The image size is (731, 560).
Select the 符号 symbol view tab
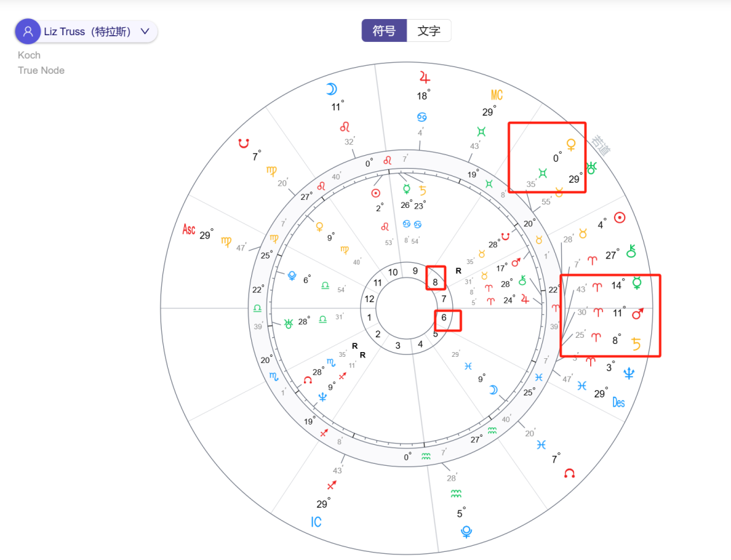tap(384, 30)
